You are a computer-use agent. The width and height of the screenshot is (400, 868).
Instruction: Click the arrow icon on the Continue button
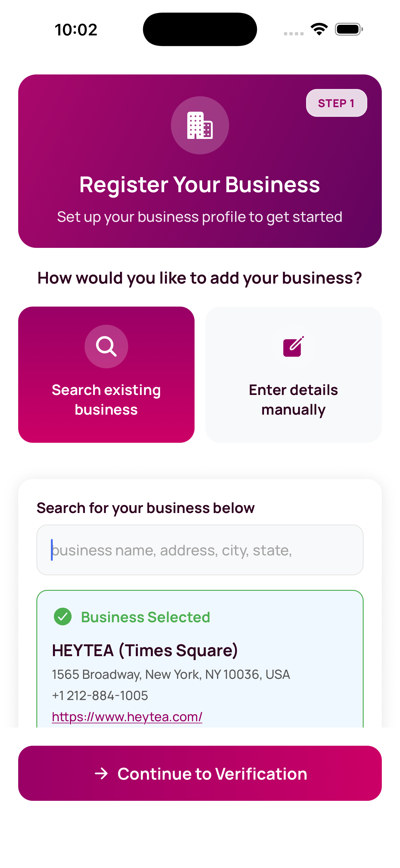(102, 774)
